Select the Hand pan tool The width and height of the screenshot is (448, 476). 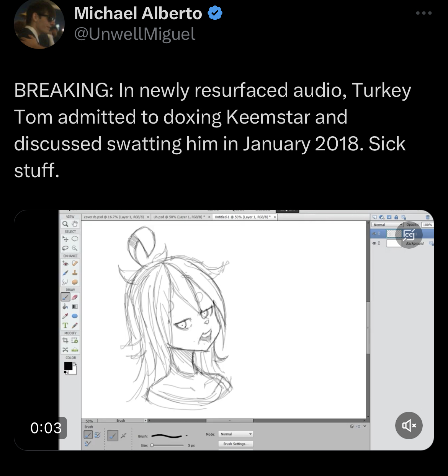click(x=75, y=224)
